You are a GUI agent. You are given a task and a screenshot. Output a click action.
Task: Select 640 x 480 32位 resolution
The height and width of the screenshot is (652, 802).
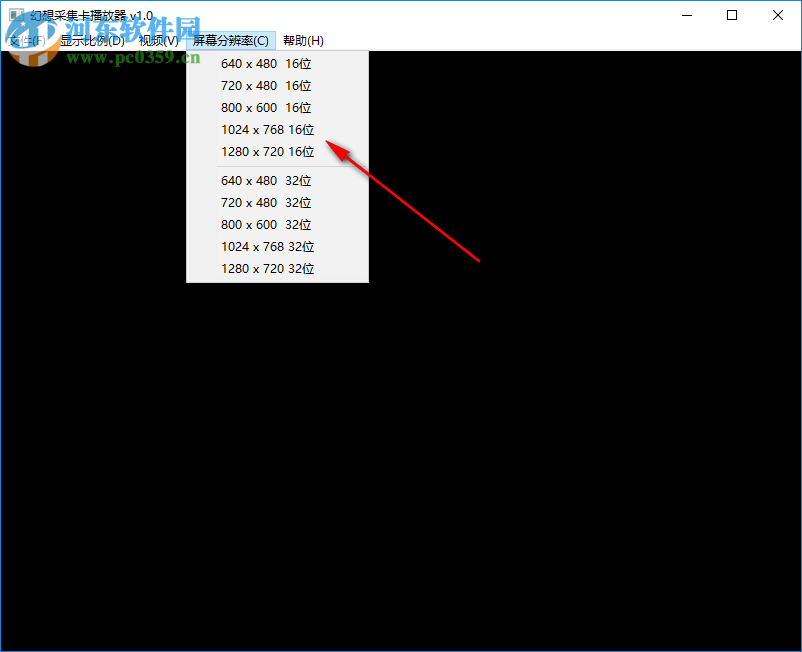277,181
